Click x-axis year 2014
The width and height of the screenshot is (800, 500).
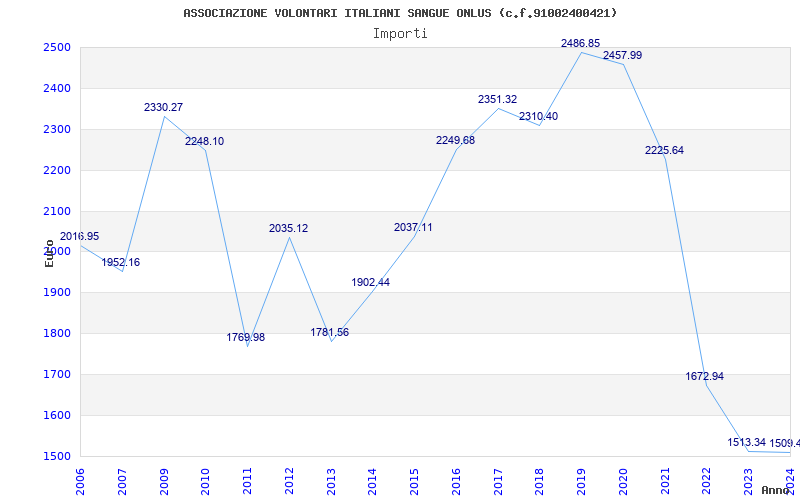(x=372, y=481)
